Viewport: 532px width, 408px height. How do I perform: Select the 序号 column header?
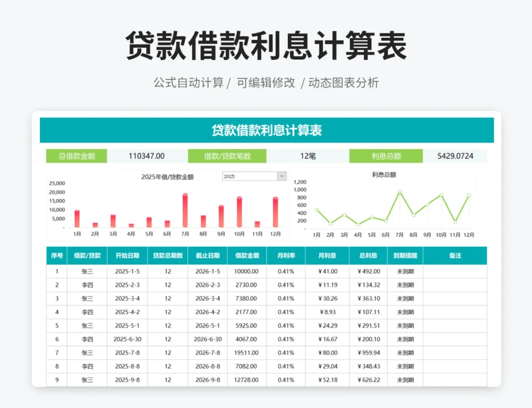[x=57, y=256]
